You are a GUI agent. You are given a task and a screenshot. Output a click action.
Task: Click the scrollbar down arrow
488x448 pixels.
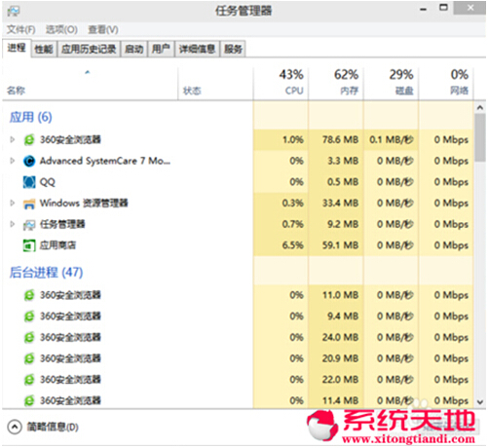point(480,402)
